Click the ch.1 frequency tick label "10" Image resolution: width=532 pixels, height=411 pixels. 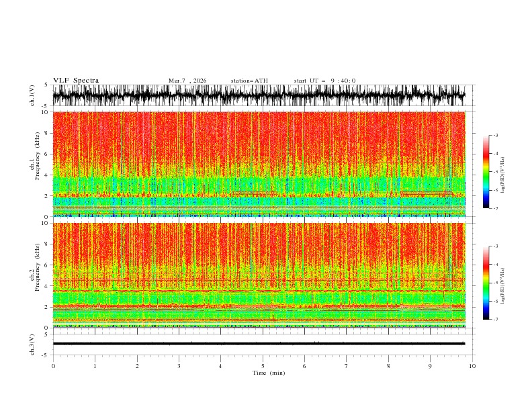45,112
